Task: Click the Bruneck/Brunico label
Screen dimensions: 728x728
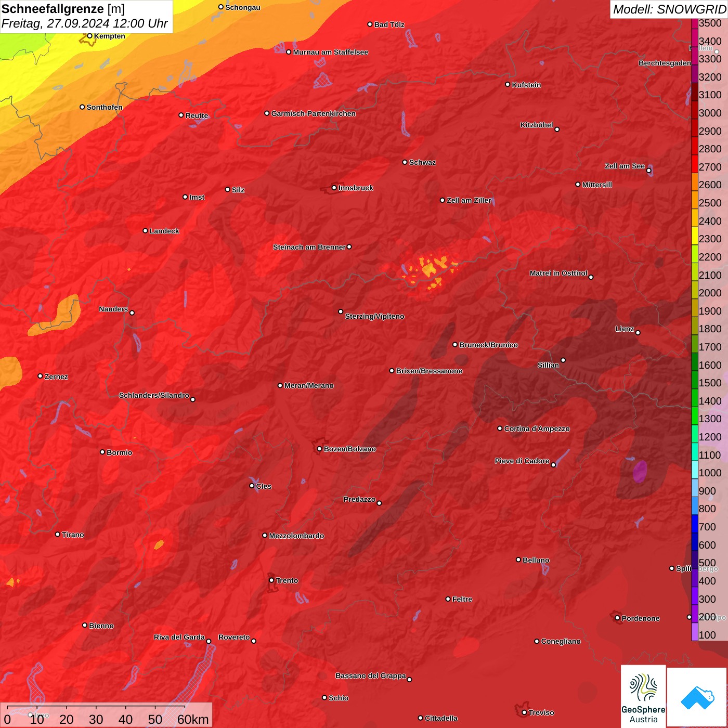Action: [488, 345]
